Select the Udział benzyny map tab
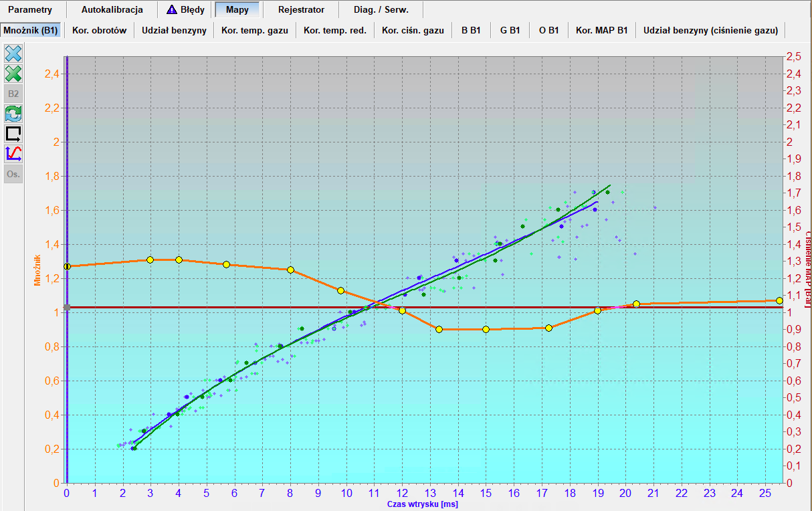The width and height of the screenshot is (812, 511). [x=174, y=30]
